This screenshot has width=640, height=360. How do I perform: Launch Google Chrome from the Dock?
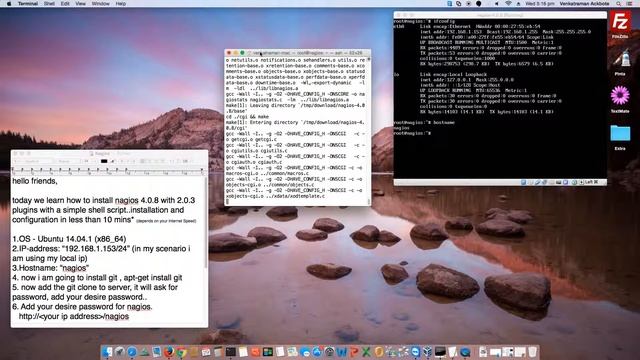[x=181, y=352]
